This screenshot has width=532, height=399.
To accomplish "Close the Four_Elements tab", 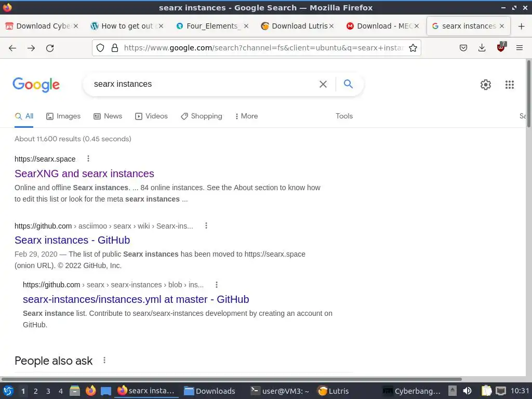I will tap(246, 26).
